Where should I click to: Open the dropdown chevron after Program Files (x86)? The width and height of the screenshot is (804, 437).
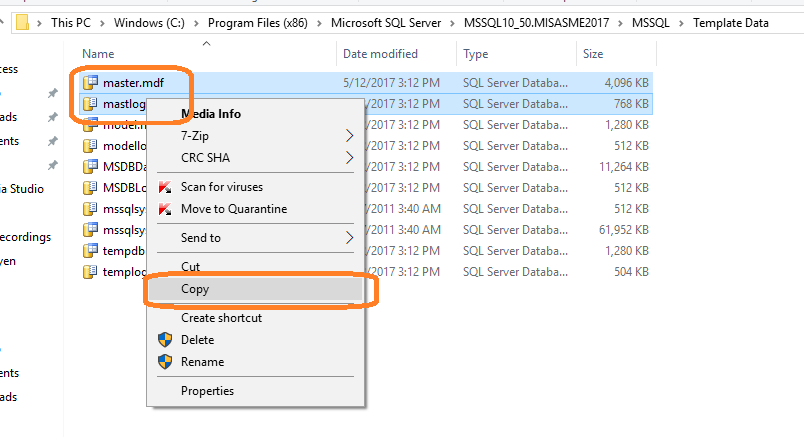click(319, 23)
